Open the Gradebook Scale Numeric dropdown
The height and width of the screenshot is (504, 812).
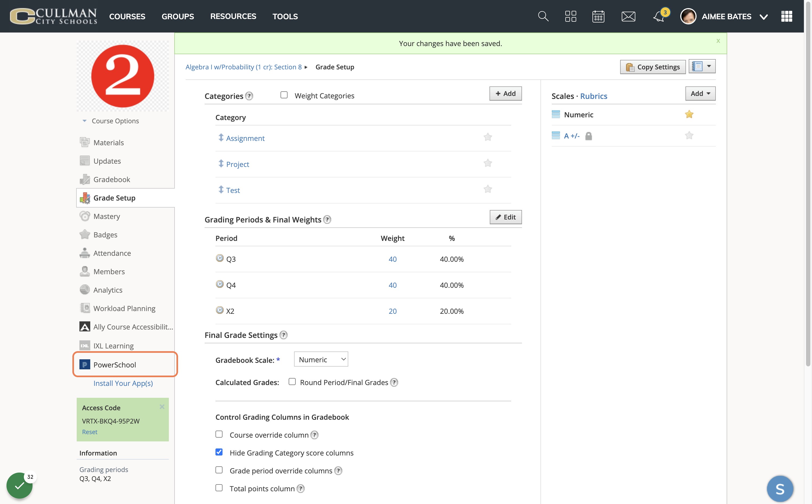pyautogui.click(x=321, y=359)
